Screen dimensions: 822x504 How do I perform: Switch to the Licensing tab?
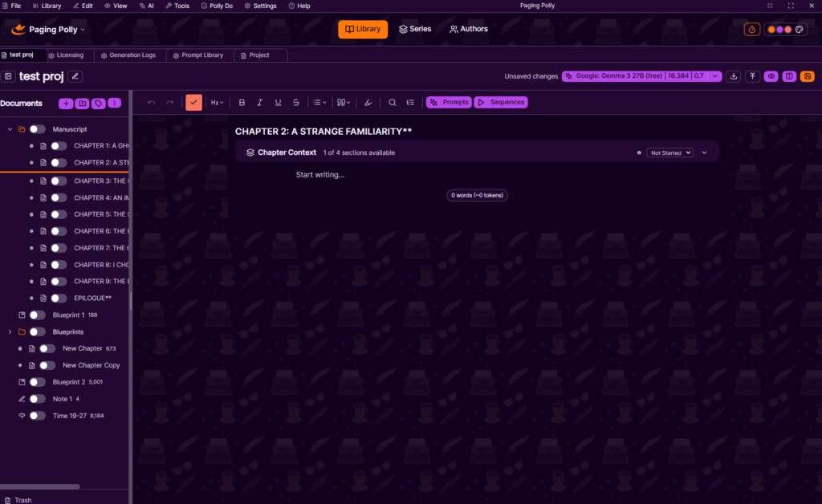(x=67, y=55)
